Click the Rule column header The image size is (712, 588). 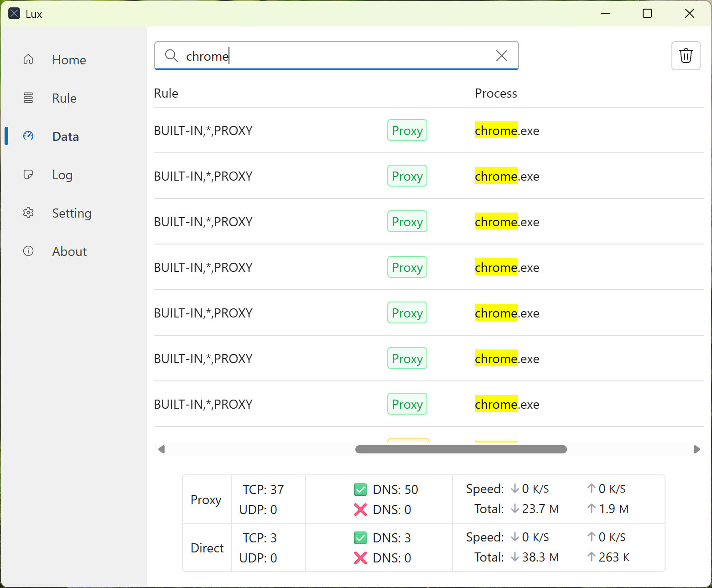166,94
